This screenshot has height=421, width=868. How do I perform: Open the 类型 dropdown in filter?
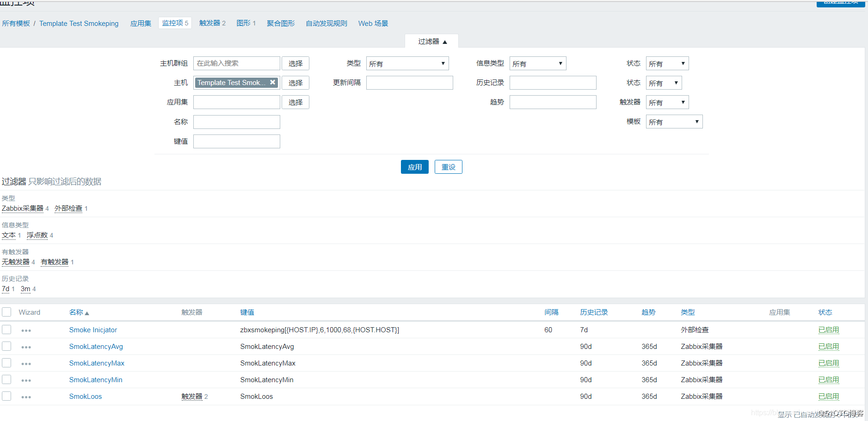coord(407,63)
